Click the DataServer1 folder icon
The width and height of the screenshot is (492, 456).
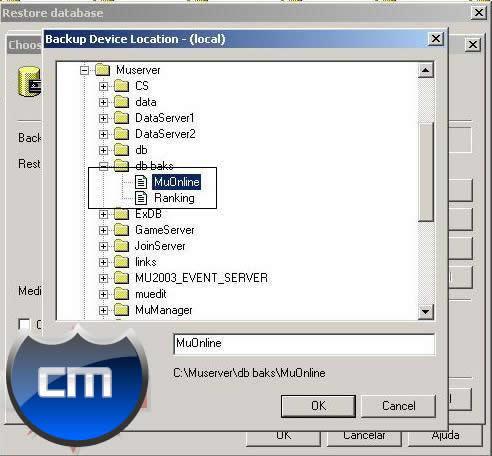click(x=122, y=118)
